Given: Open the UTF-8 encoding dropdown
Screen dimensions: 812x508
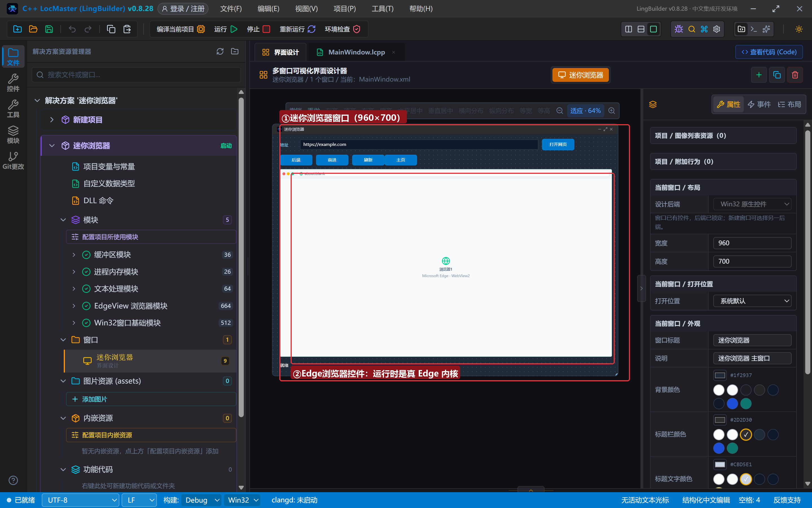Looking at the screenshot, I should [x=80, y=500].
